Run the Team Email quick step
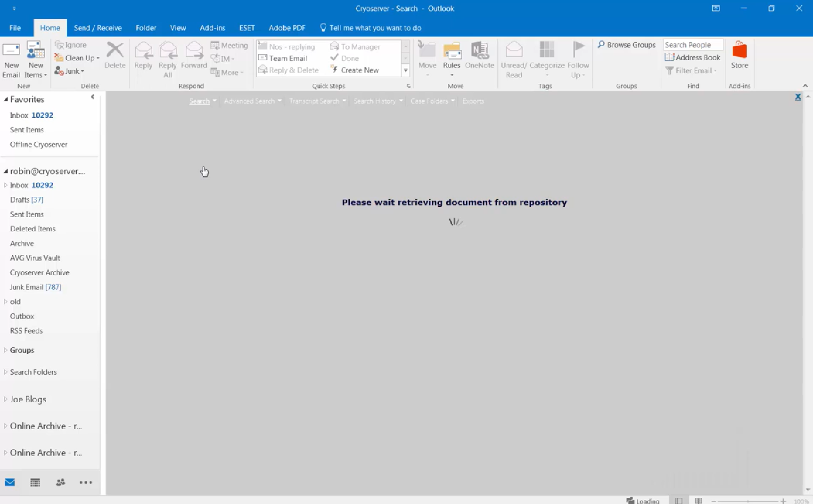 (x=283, y=58)
